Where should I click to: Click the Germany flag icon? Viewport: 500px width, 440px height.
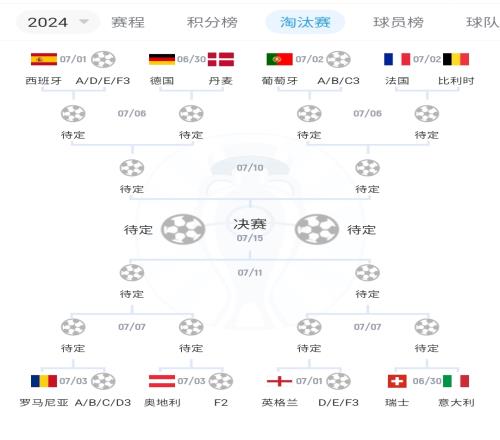pos(162,59)
